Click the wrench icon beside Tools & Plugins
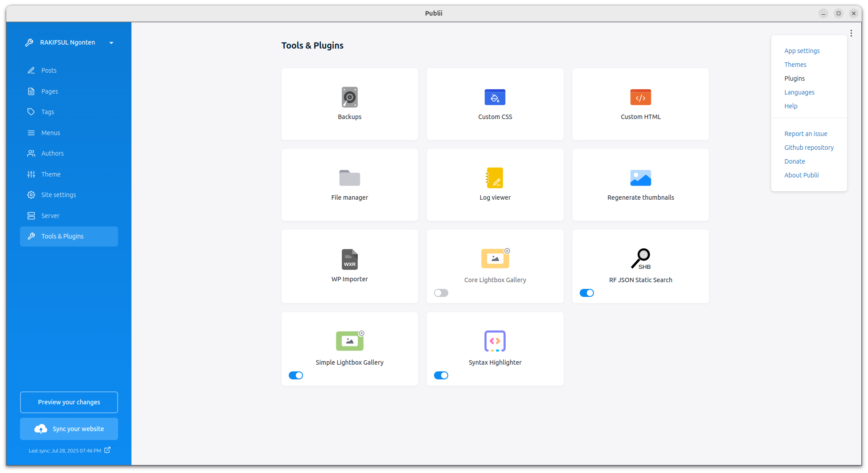The width and height of the screenshot is (868, 473). coord(31,236)
